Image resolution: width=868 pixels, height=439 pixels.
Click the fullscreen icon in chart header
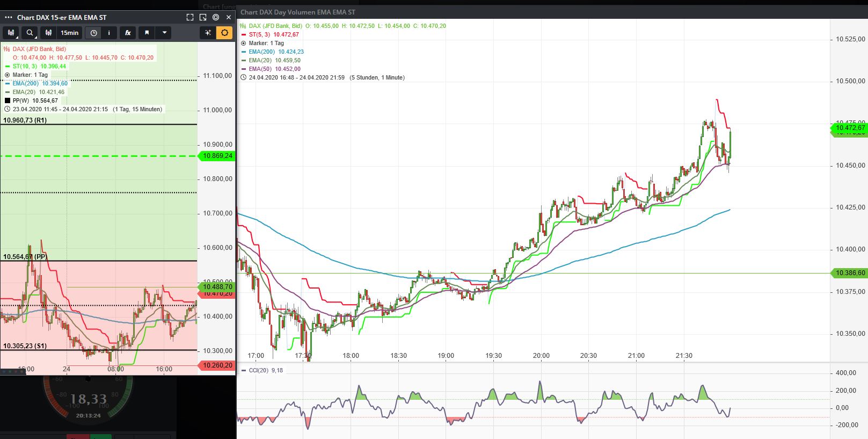coord(190,17)
